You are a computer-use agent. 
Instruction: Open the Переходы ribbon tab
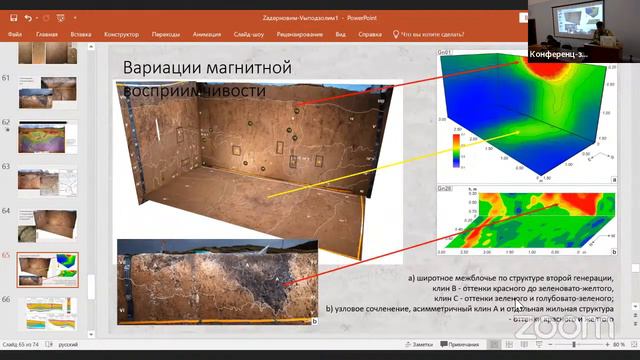click(166, 35)
